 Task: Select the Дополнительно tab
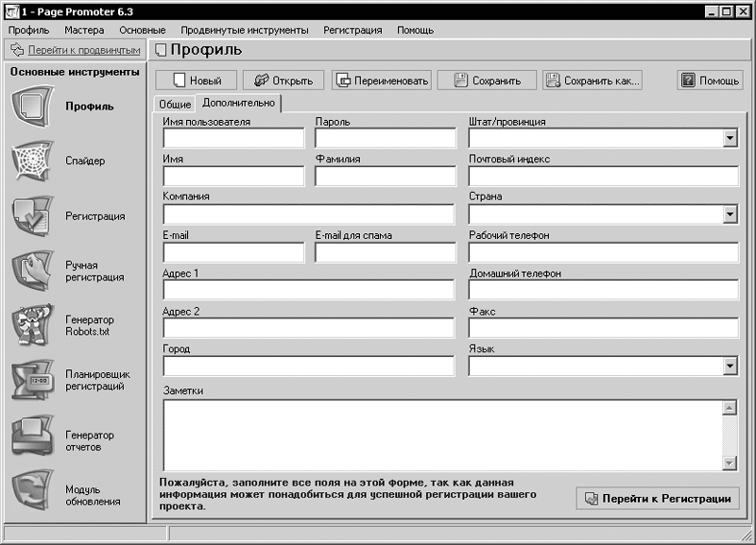[x=239, y=103]
